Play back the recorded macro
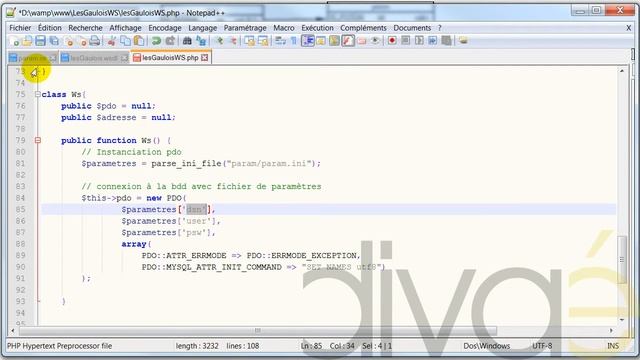 click(x=419, y=41)
